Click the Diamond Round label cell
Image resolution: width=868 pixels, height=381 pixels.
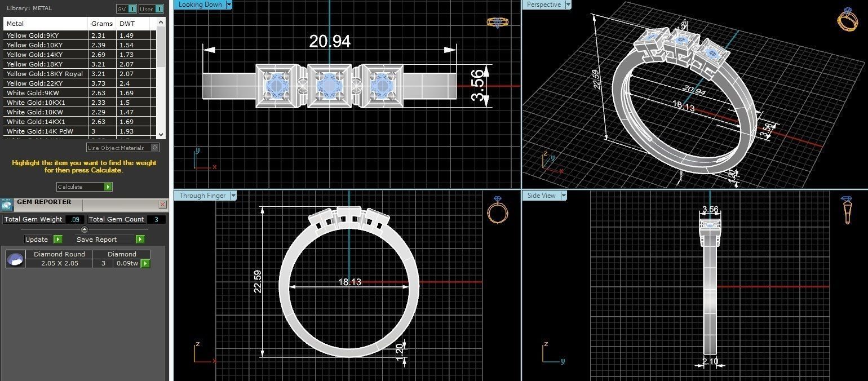click(59, 254)
